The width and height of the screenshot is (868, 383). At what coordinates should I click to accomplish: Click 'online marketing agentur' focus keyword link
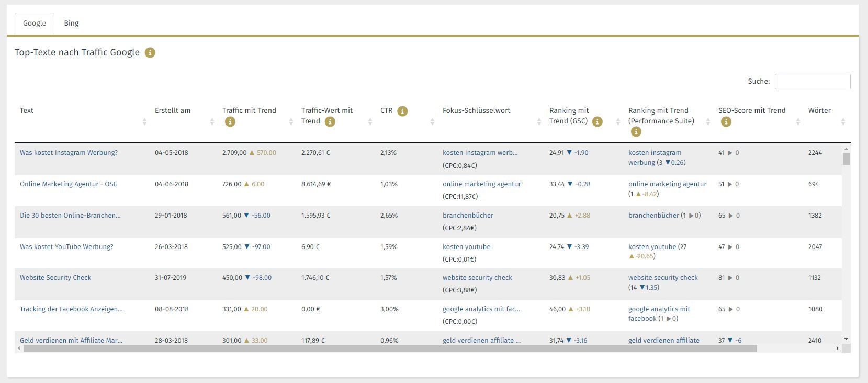click(x=481, y=184)
